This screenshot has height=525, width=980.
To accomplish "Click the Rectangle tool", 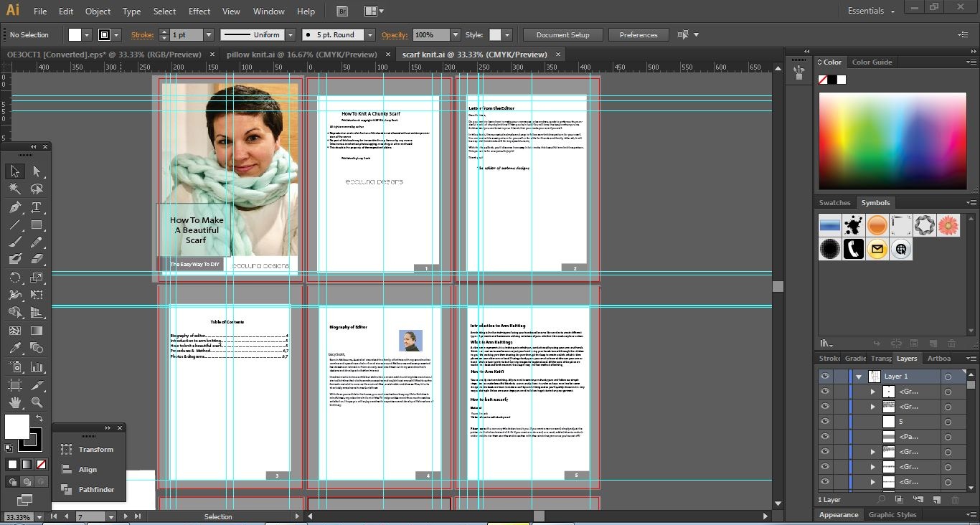I will tap(37, 224).
